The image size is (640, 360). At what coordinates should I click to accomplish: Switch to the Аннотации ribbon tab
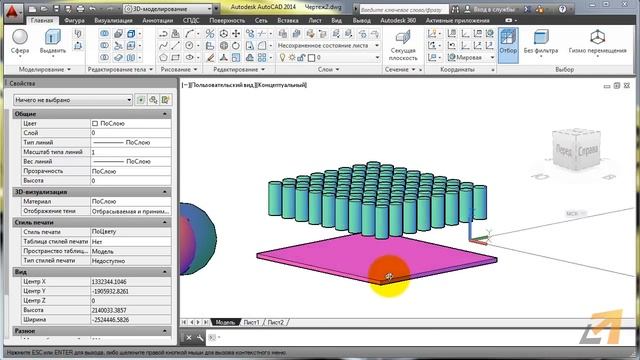click(x=157, y=20)
